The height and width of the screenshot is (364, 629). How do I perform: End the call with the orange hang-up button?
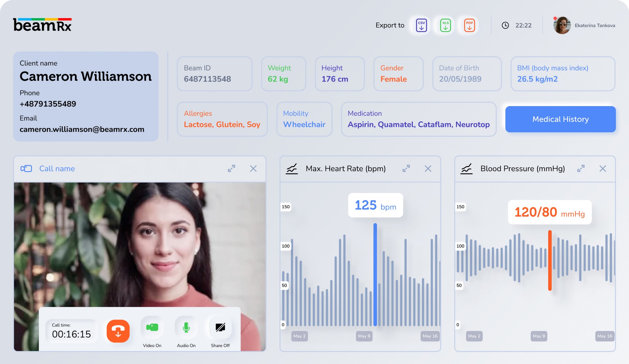point(118,331)
